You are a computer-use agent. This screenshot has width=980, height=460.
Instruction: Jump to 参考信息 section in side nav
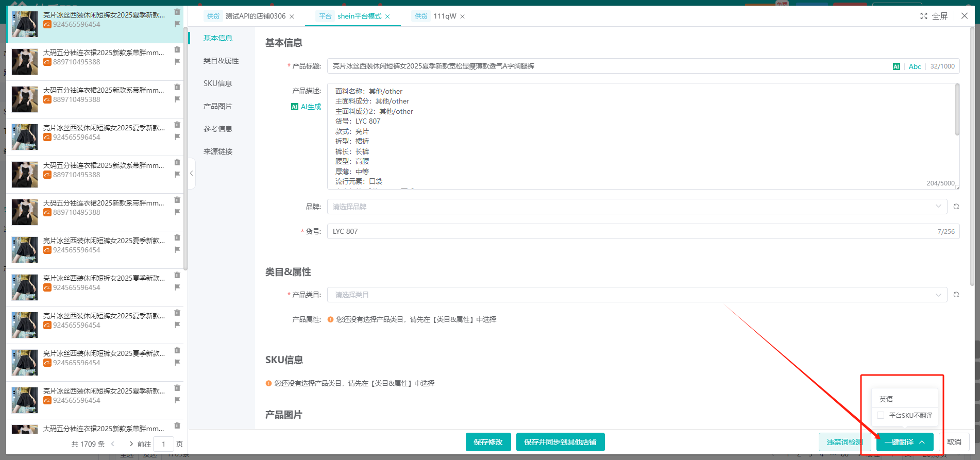(218, 129)
